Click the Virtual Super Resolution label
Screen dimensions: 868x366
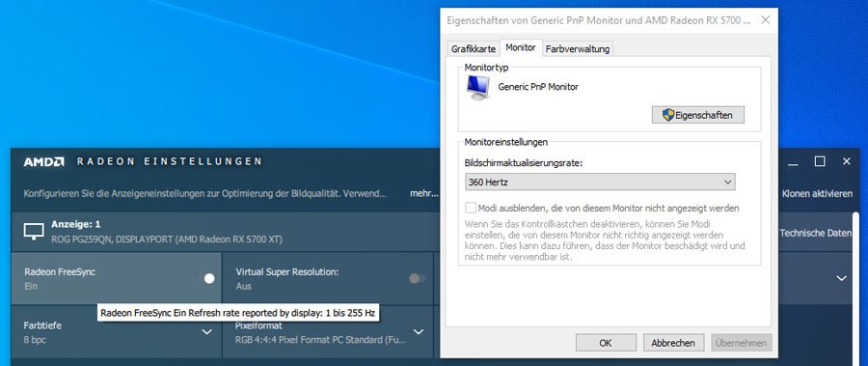click(286, 272)
